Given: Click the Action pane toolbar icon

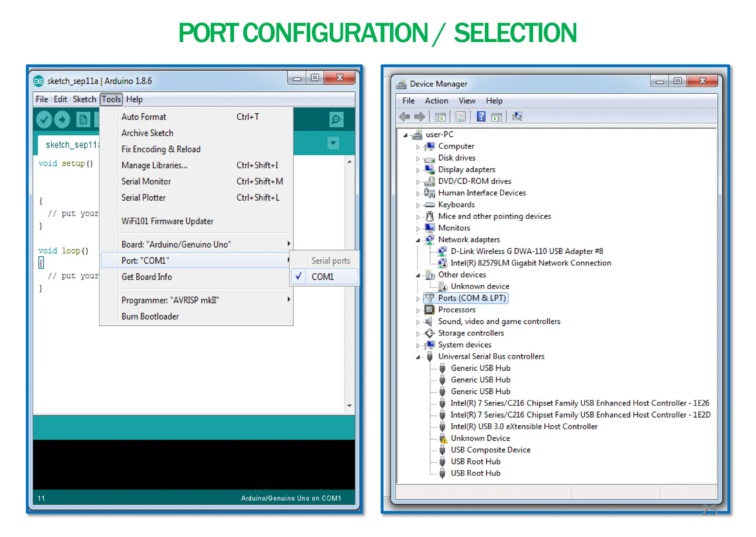Looking at the screenshot, I should 497,117.
